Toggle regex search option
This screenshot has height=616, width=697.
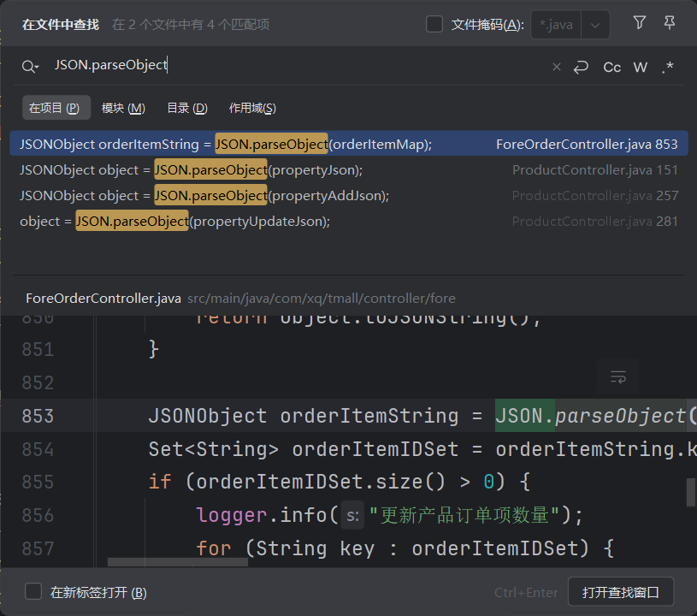click(668, 67)
